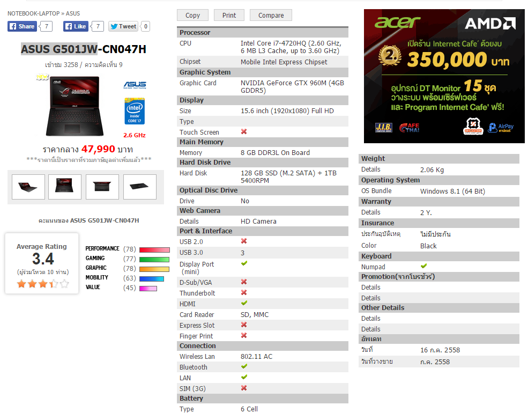Viewport: 528px width, 420px height.
Task: Select the third laptop thumbnail, rear view
Action: click(102, 187)
